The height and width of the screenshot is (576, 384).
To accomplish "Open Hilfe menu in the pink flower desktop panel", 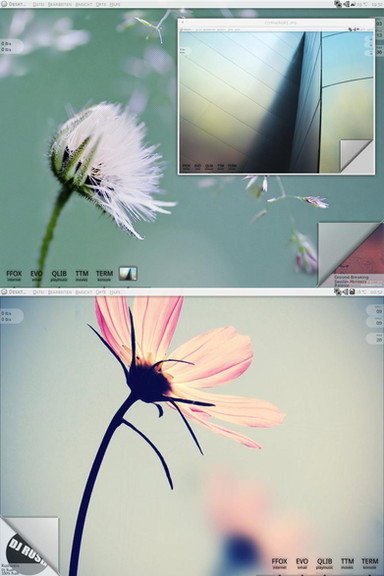I will click(115, 292).
